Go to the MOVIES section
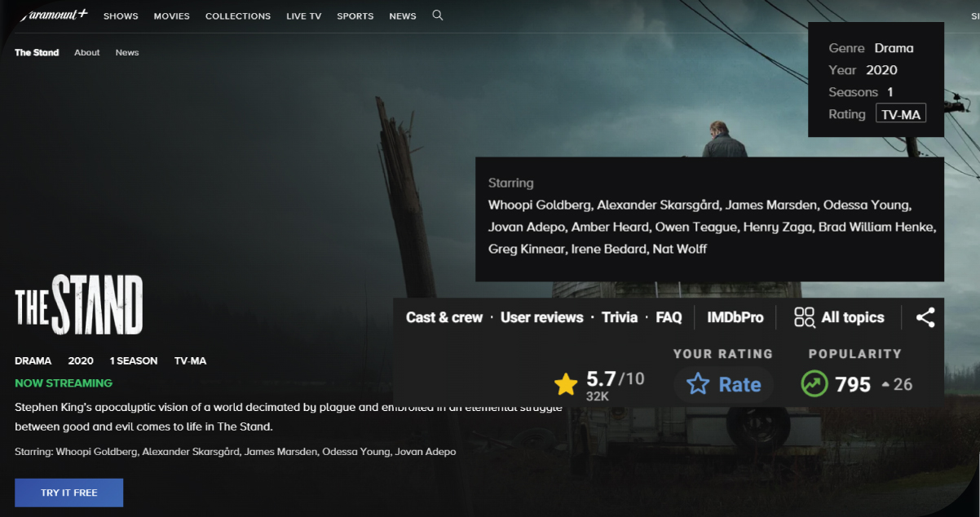 [x=172, y=16]
